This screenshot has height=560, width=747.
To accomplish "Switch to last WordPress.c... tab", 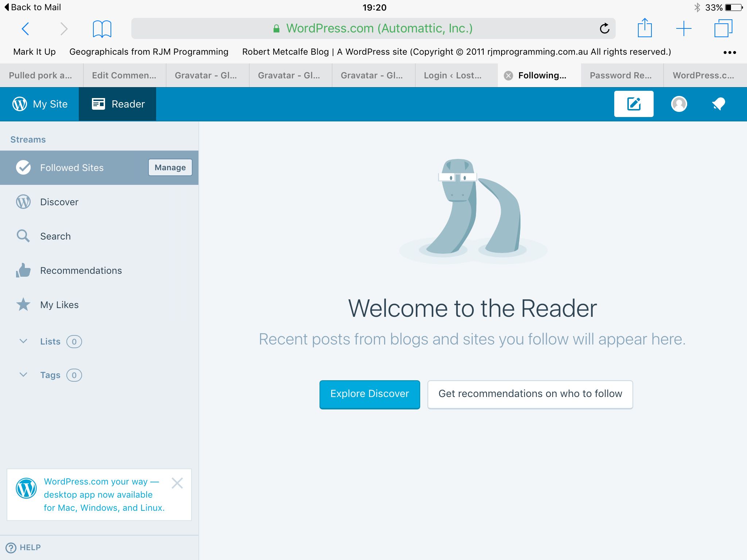I will [x=705, y=75].
